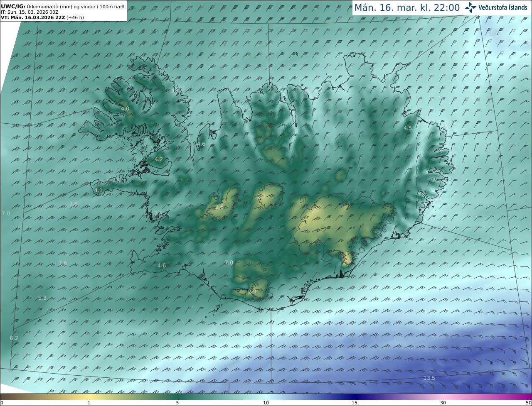This screenshot has width=532, height=406.
Task: Click the color scale label 15
Action: pos(355,403)
